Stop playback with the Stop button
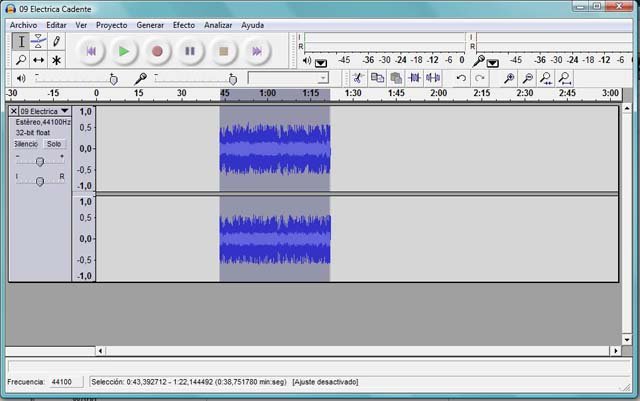The height and width of the screenshot is (401, 640). pos(224,51)
